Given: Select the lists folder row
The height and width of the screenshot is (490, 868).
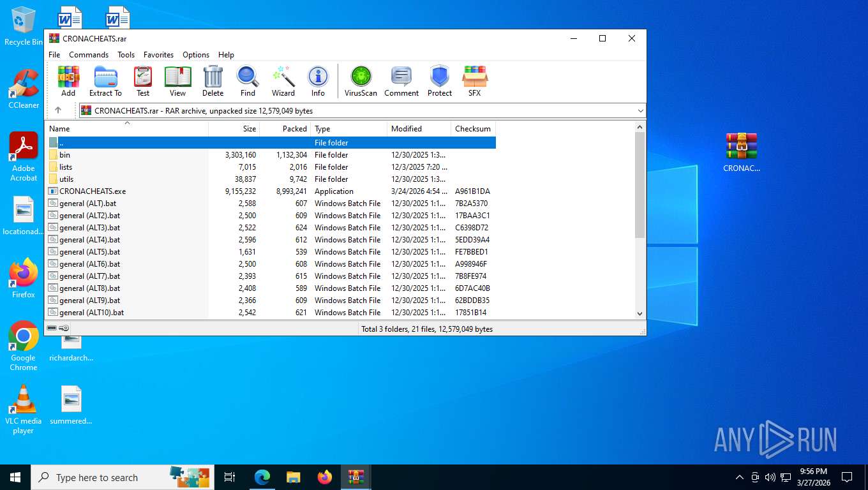Looking at the screenshot, I should point(270,167).
